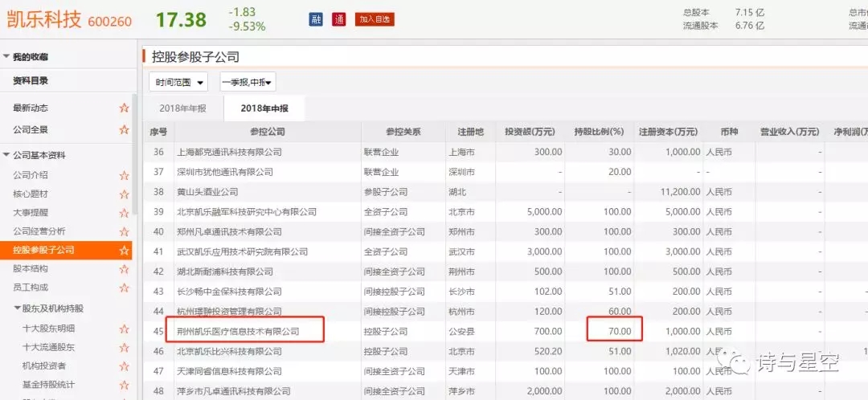868x400 pixels.
Task: Switch to the 2018年年报 tab
Action: pyautogui.click(x=182, y=108)
